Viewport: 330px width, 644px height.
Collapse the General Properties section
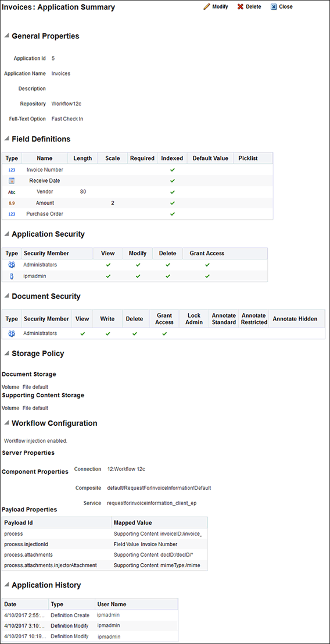click(x=6, y=36)
